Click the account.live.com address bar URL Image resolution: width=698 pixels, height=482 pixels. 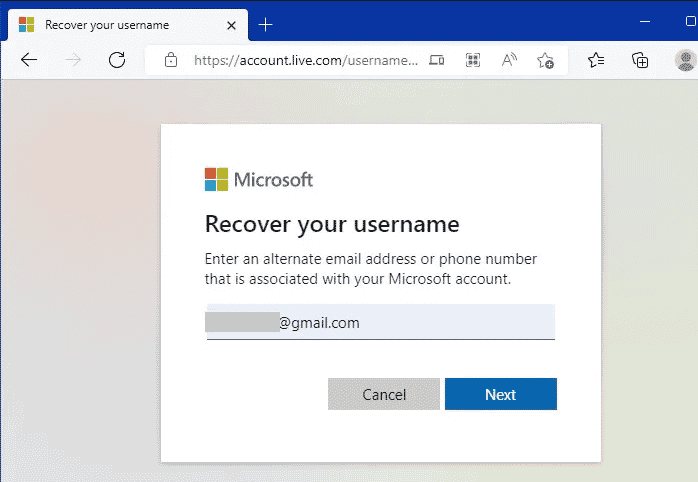pyautogui.click(x=306, y=60)
